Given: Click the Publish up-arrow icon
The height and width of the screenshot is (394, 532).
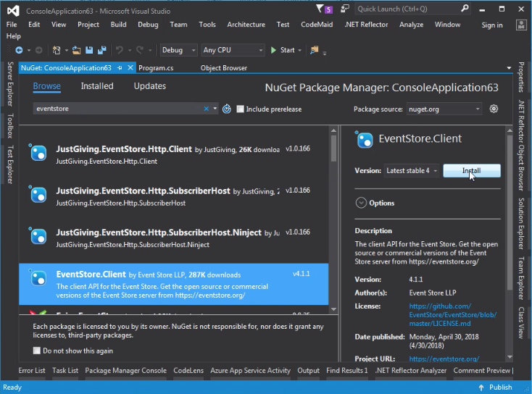Looking at the screenshot, I should tap(481, 387).
